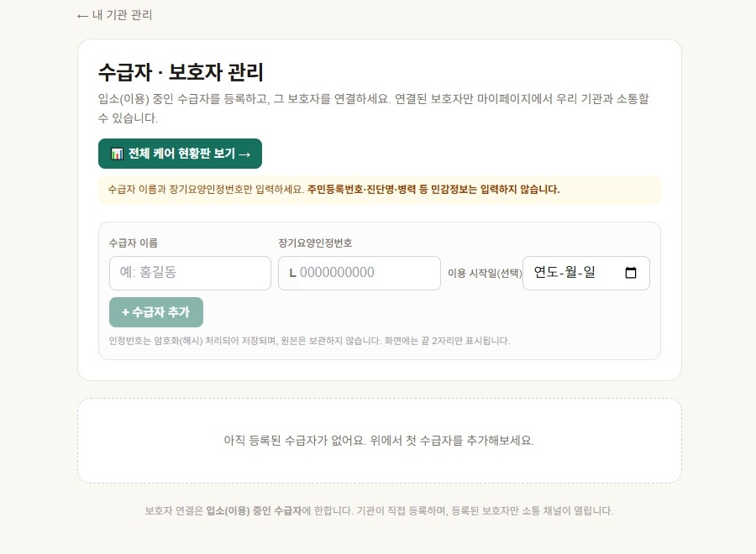Viewport: 756px width, 554px height.
Task: Select the '수급자 · 보호자 관리' heading
Action: pyautogui.click(x=181, y=72)
